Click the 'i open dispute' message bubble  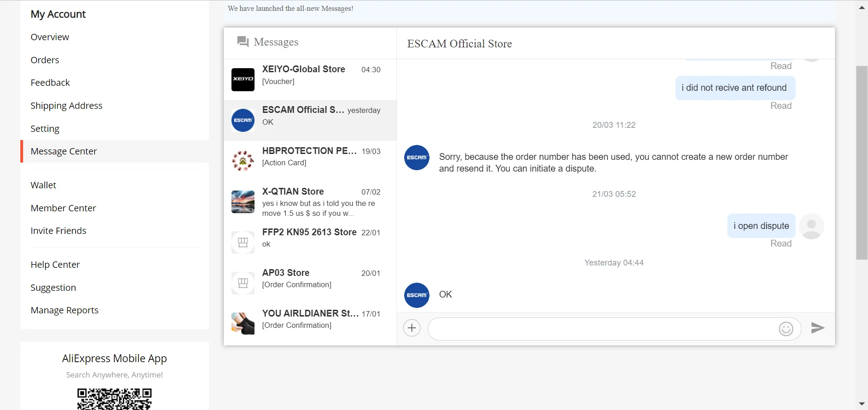[761, 226]
